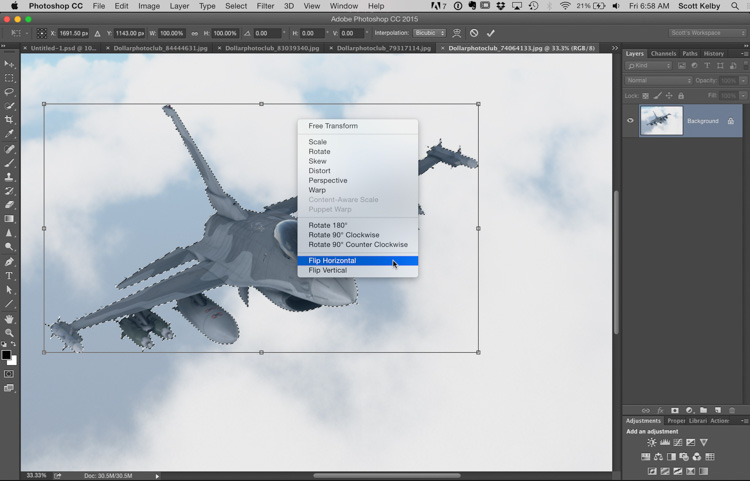
Task: Choose Flip Horizontal from the context menu
Action: click(332, 261)
